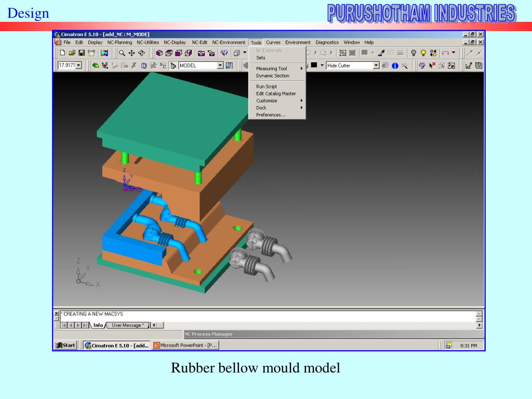Image resolution: width=532 pixels, height=399 pixels.
Task: Choose Sets from the Tools menu
Action: [x=277, y=58]
